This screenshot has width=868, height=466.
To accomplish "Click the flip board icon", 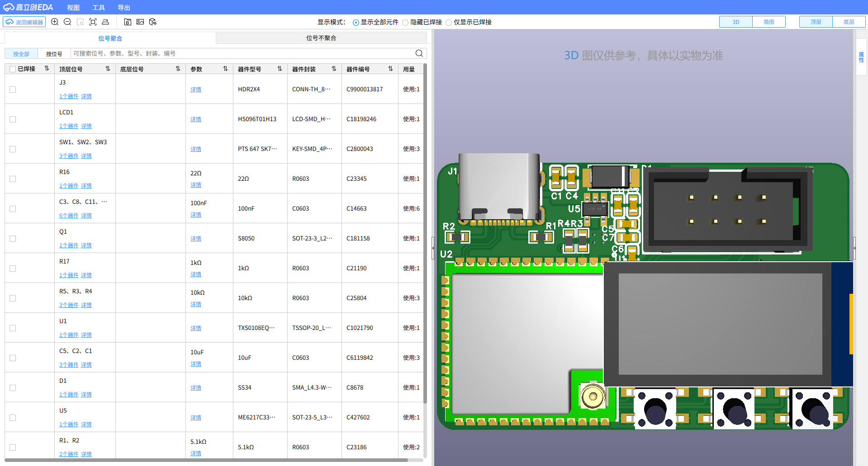I will coord(105,22).
